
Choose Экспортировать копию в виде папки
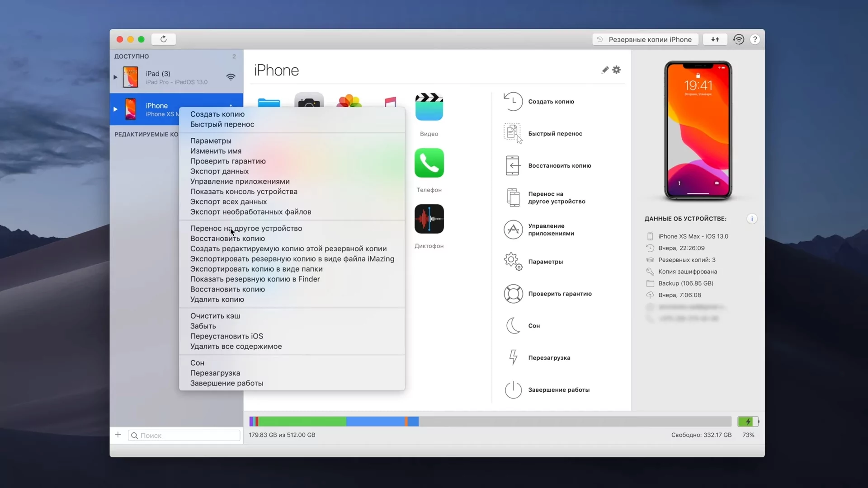[292, 269]
